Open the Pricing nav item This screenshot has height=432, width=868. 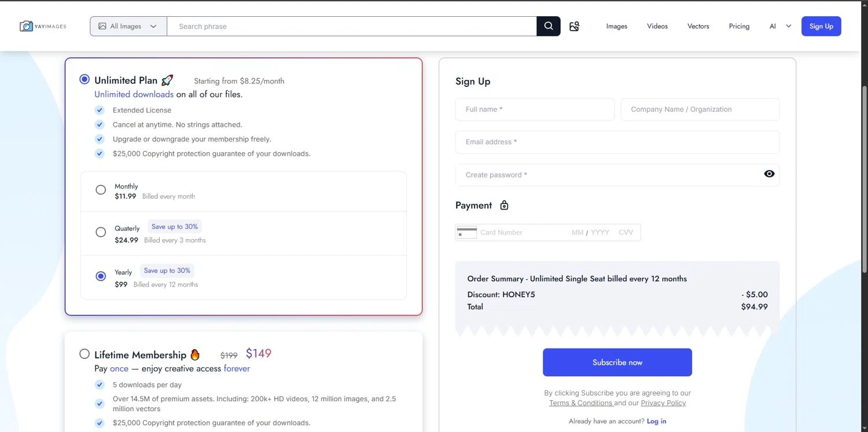tap(739, 26)
